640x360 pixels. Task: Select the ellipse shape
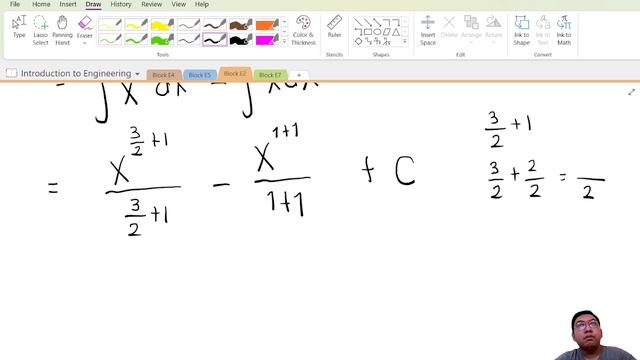[x=377, y=32]
